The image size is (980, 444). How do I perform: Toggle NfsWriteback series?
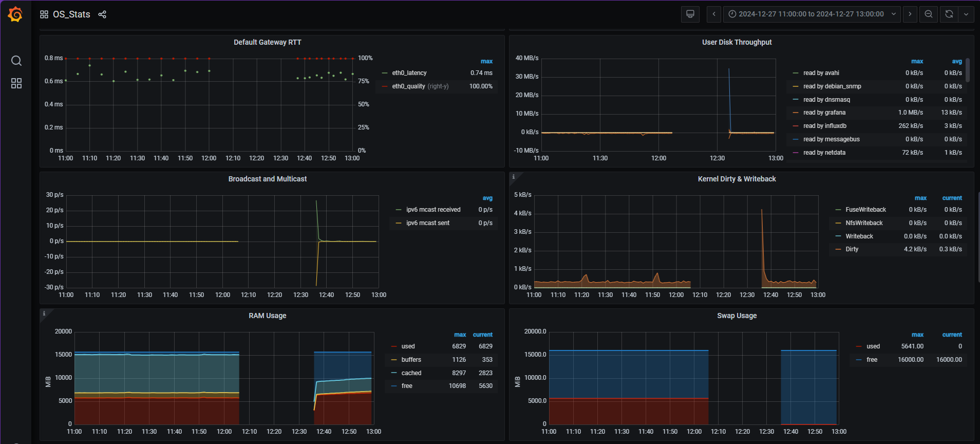point(864,223)
